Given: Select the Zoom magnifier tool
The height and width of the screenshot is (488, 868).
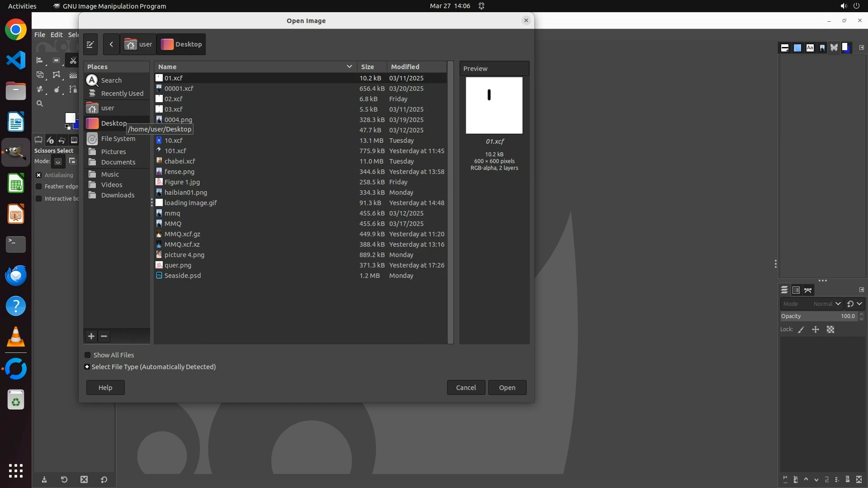Looking at the screenshot, I should pos(40,104).
